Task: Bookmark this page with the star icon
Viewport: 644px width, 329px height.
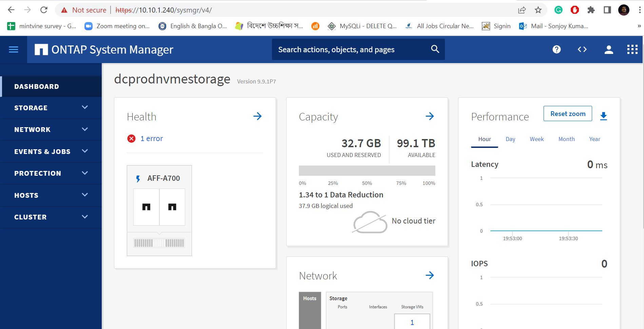Action: click(538, 10)
